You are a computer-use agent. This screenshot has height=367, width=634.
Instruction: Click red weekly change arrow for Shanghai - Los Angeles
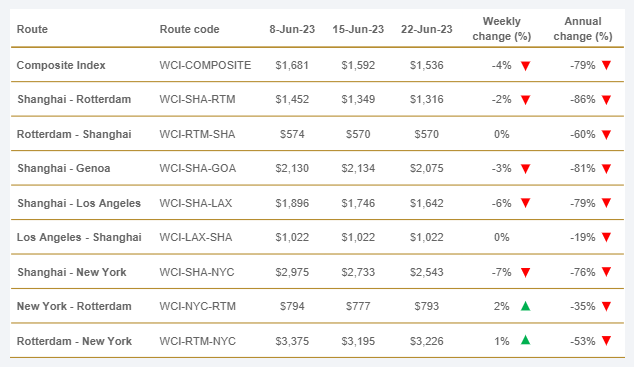[525, 203]
